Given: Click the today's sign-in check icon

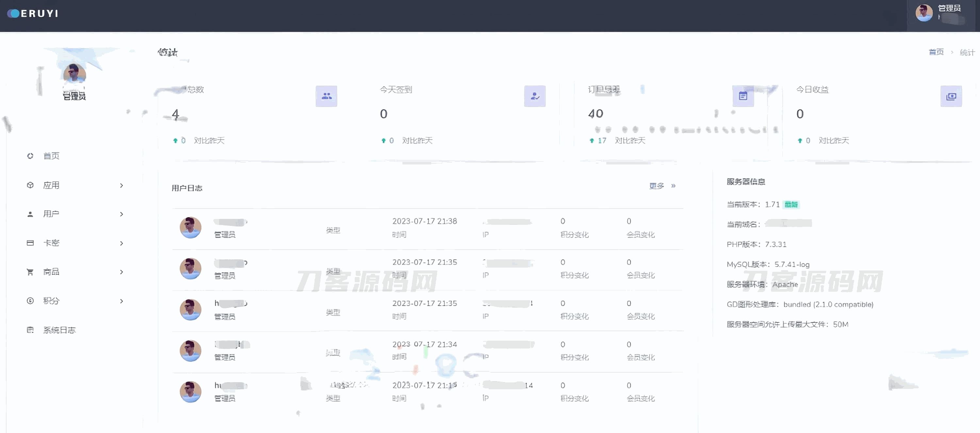Looking at the screenshot, I should click(534, 96).
